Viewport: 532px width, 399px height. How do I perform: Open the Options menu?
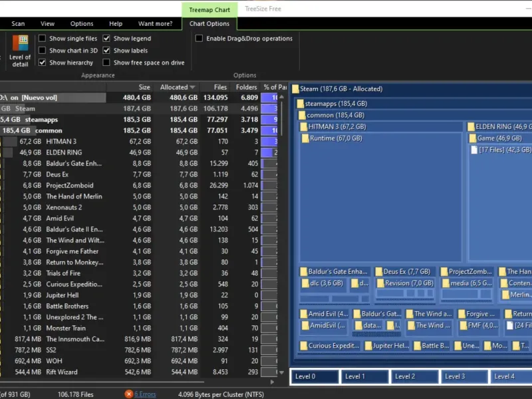pyautogui.click(x=82, y=23)
